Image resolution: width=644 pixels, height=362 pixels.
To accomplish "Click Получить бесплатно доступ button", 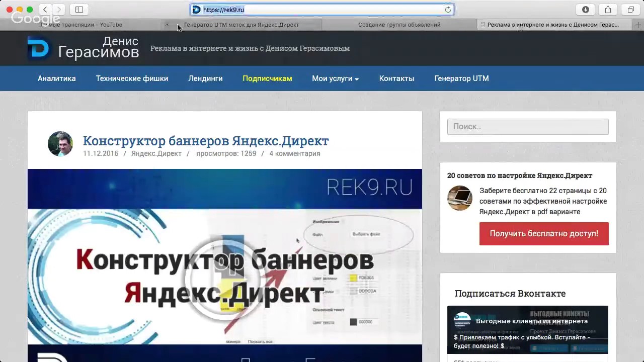I will tap(544, 234).
